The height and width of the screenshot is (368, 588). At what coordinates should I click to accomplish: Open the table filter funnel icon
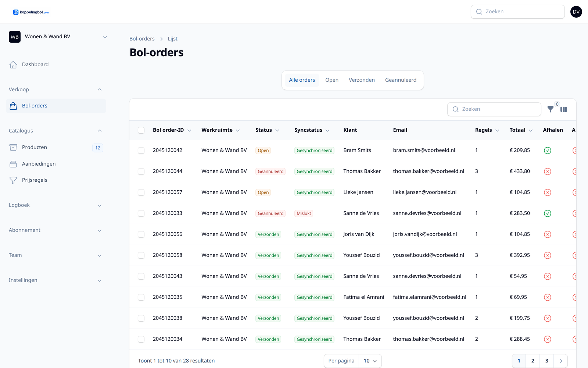[550, 109]
